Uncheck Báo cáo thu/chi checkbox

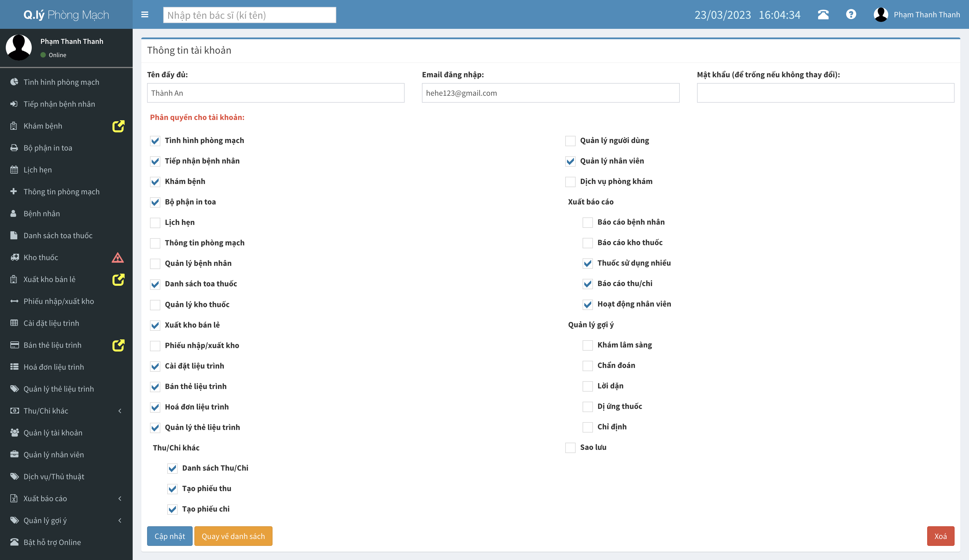click(x=587, y=284)
